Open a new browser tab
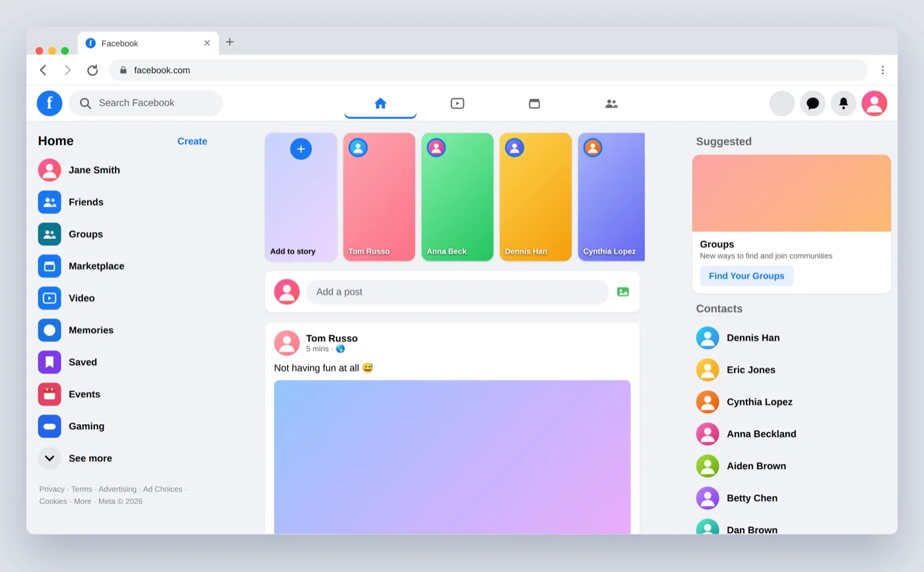 230,42
